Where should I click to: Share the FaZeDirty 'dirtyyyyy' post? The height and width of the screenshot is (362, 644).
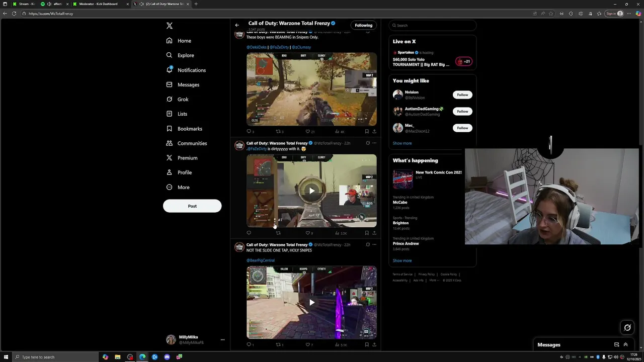pyautogui.click(x=374, y=233)
